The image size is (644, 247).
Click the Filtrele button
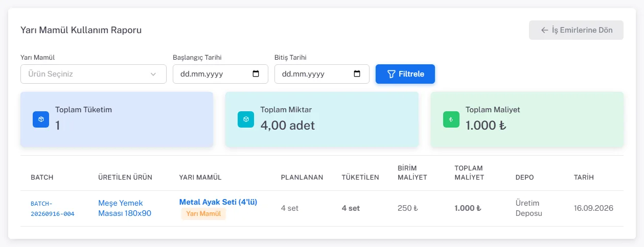(x=405, y=74)
